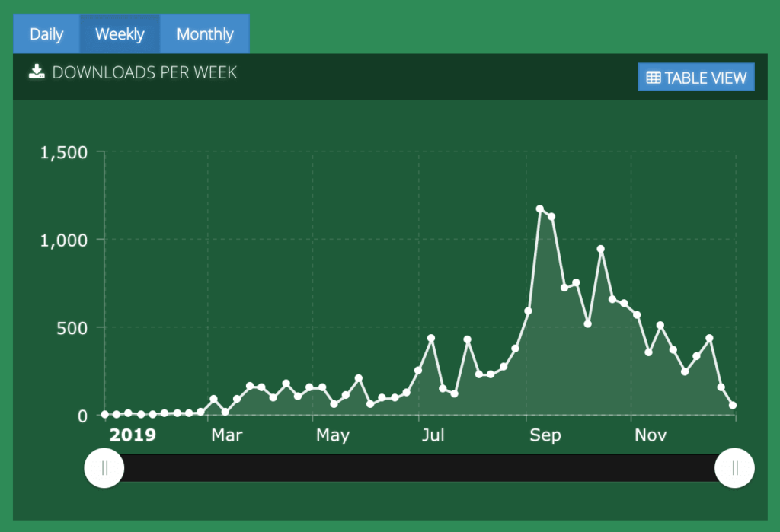Open the Monthly tab
780x532 pixels.
point(205,33)
